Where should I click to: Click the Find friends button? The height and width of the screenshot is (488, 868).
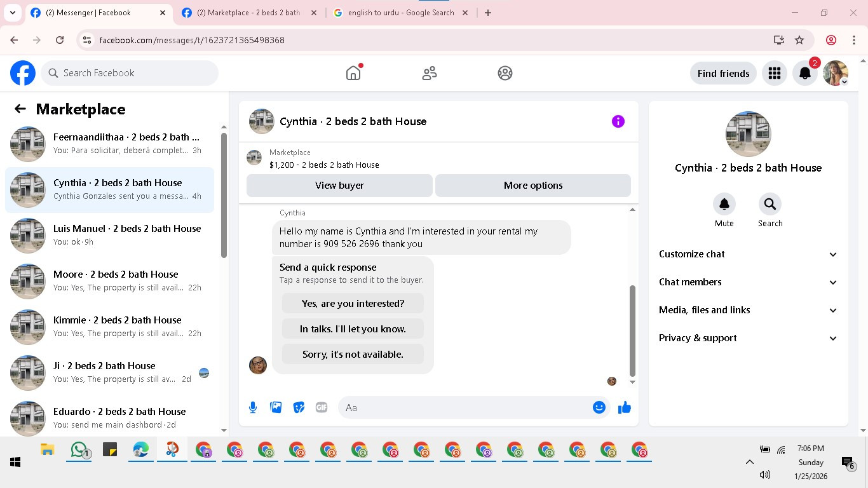(x=723, y=73)
